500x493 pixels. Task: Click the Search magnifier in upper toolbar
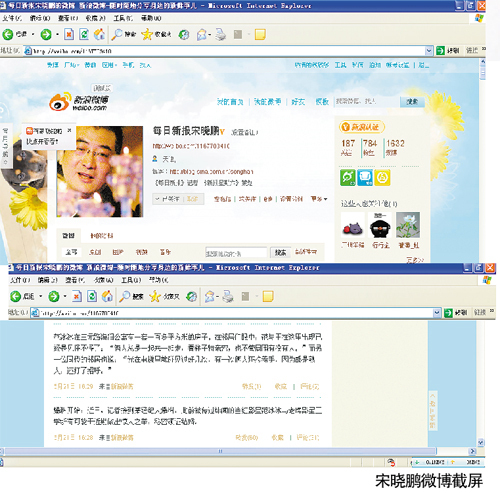click(x=117, y=34)
